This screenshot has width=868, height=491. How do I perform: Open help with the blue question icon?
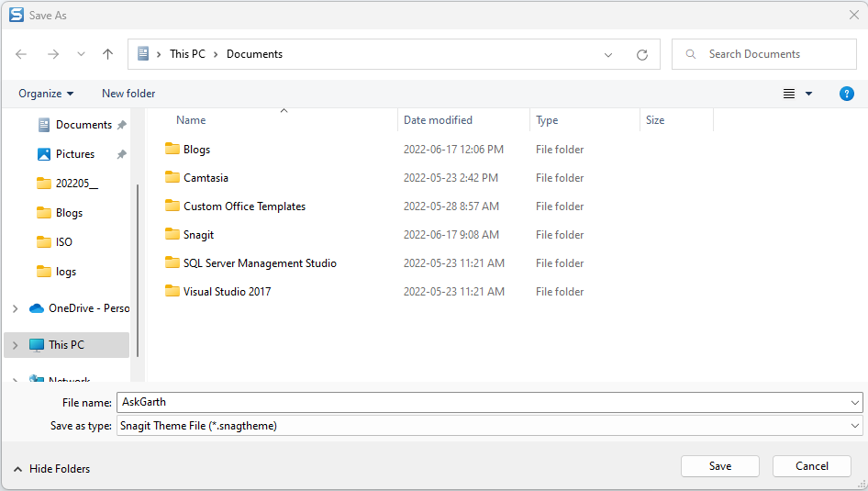(846, 94)
